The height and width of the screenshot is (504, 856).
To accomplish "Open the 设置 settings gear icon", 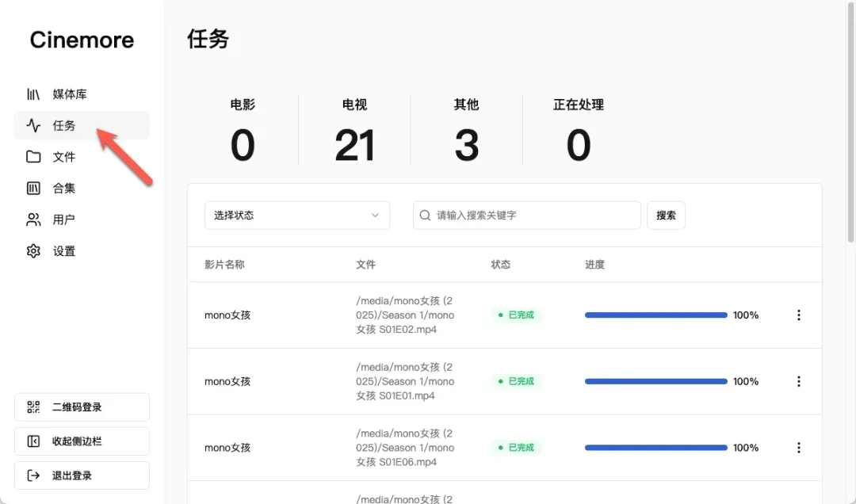I will coord(33,250).
